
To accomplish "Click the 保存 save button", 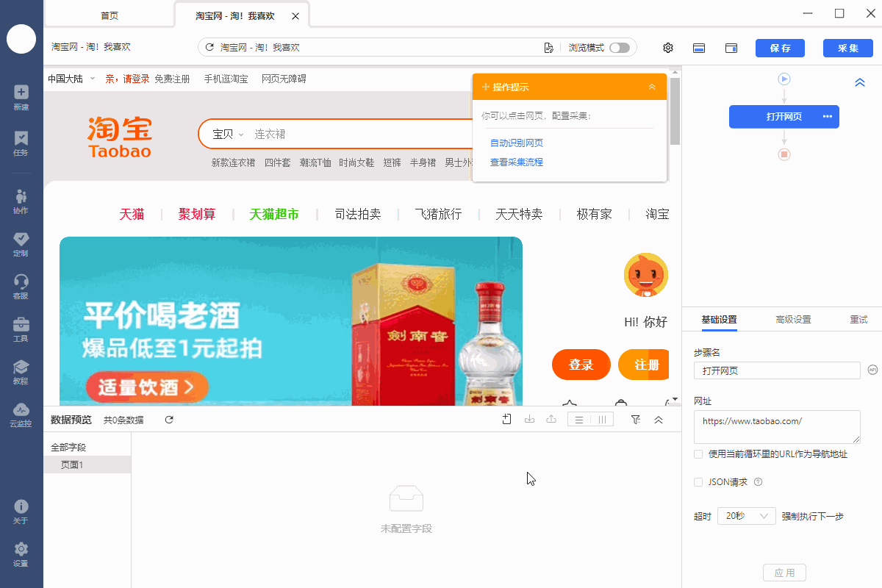I will point(780,48).
